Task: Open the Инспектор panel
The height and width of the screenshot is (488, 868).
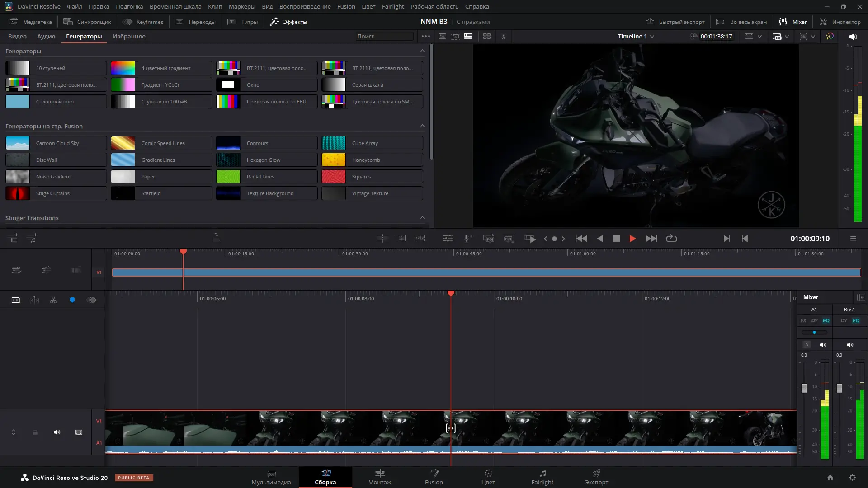Action: coord(840,22)
